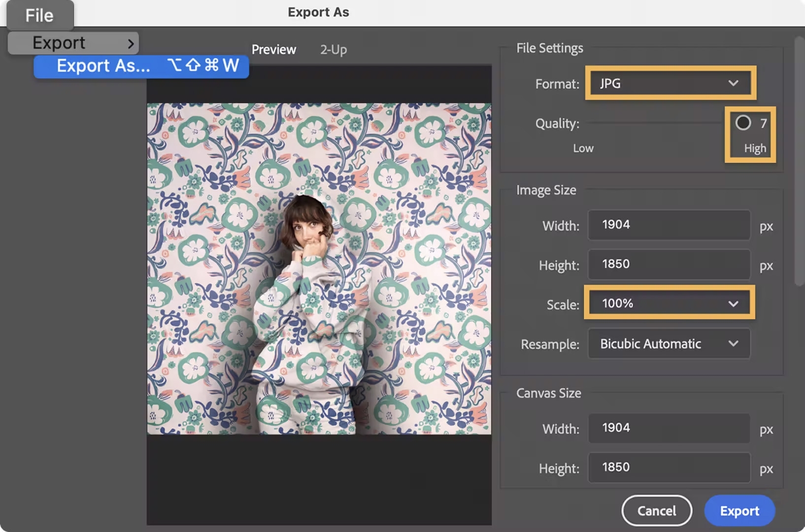Open the Resample dropdown showing Bicubic Automatic
The width and height of the screenshot is (805, 532).
coord(668,344)
